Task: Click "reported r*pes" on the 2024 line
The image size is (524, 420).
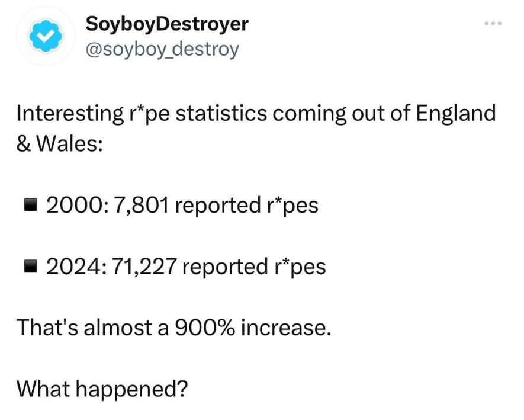Action: coord(255,267)
